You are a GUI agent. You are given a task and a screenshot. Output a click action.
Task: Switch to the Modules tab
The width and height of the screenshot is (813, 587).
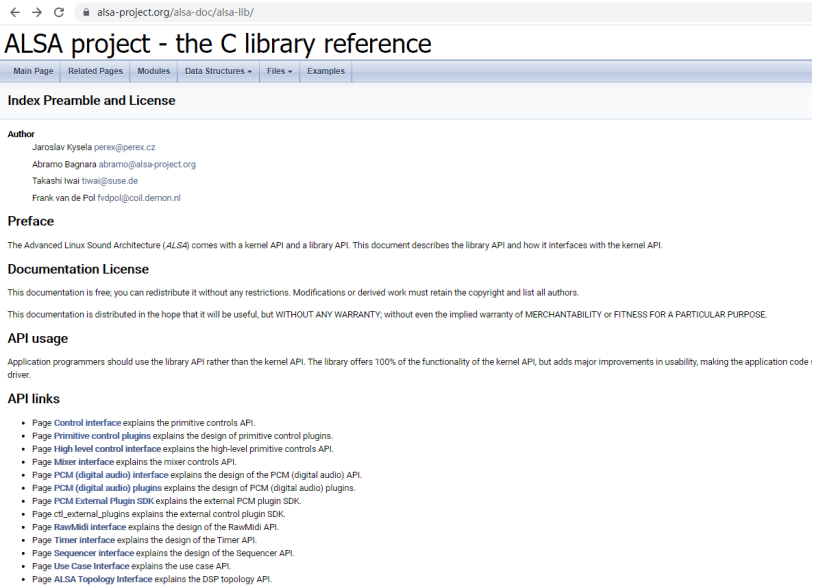153,71
